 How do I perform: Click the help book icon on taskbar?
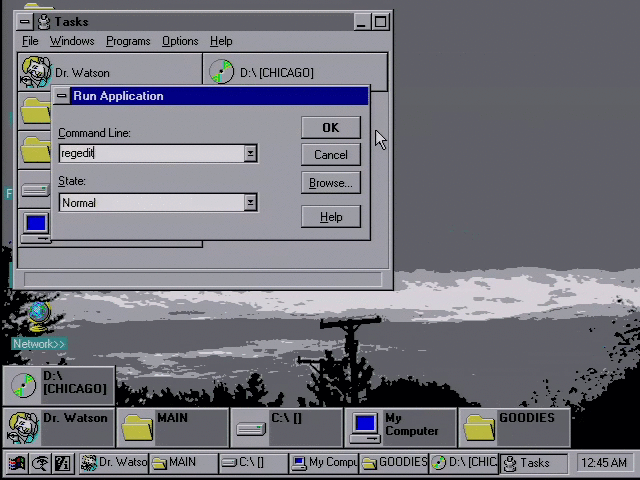(x=63, y=463)
